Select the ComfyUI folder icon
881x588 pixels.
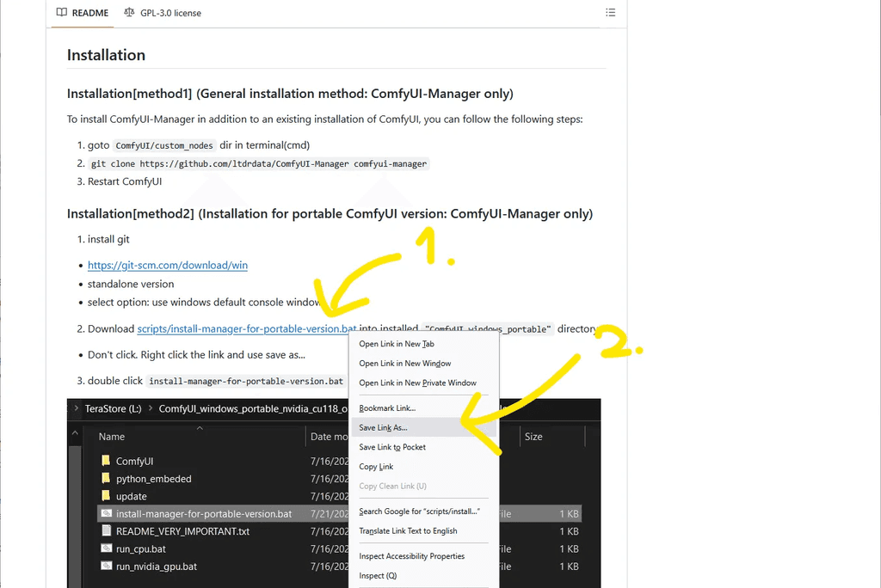pyautogui.click(x=105, y=460)
